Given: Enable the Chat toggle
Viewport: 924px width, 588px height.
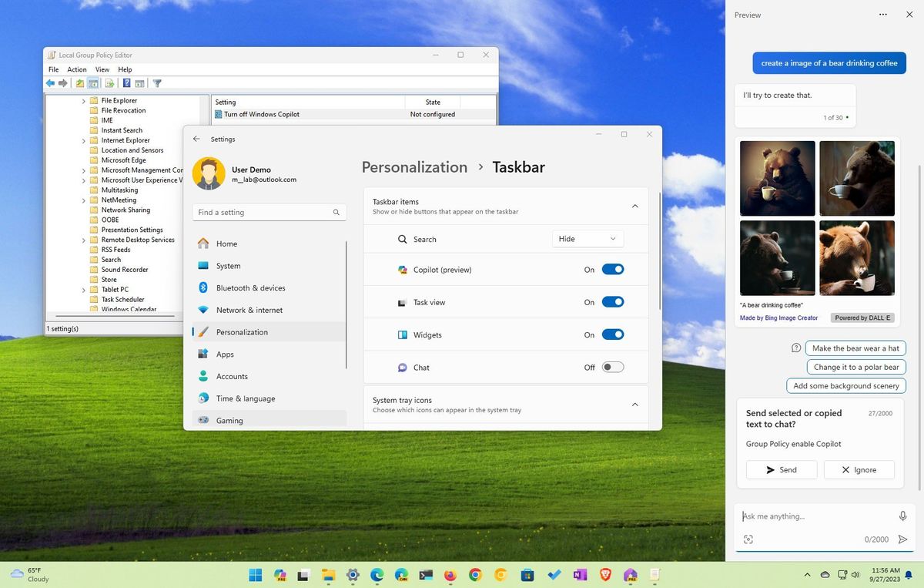Looking at the screenshot, I should click(x=612, y=367).
